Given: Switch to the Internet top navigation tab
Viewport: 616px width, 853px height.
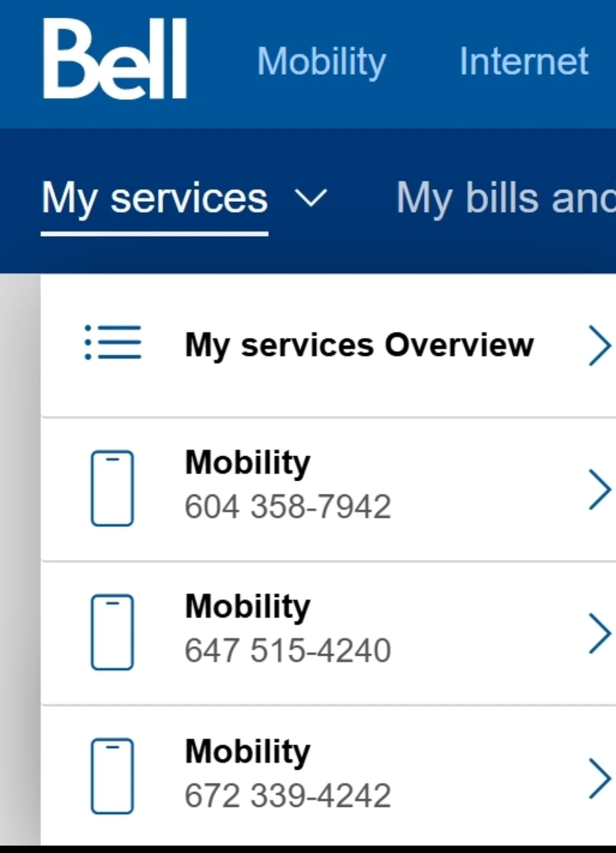Looking at the screenshot, I should 524,60.
